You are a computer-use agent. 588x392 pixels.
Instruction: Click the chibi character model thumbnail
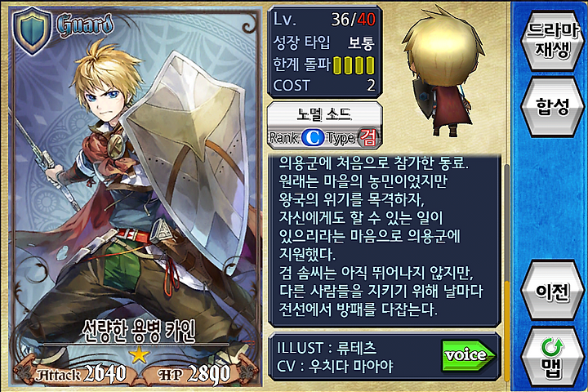(443, 71)
